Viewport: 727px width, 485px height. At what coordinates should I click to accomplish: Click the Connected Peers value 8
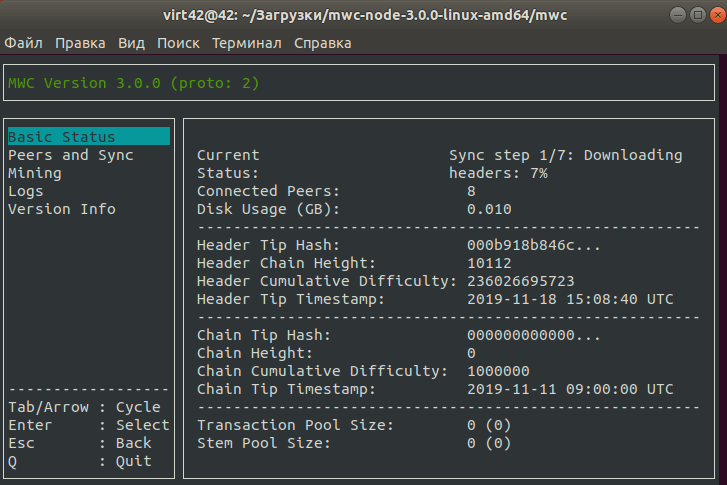click(471, 191)
